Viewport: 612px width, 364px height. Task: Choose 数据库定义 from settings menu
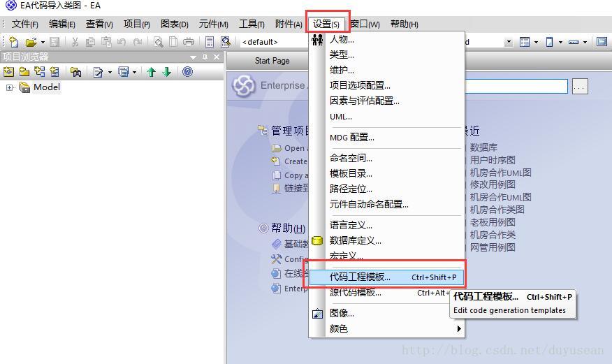355,241
